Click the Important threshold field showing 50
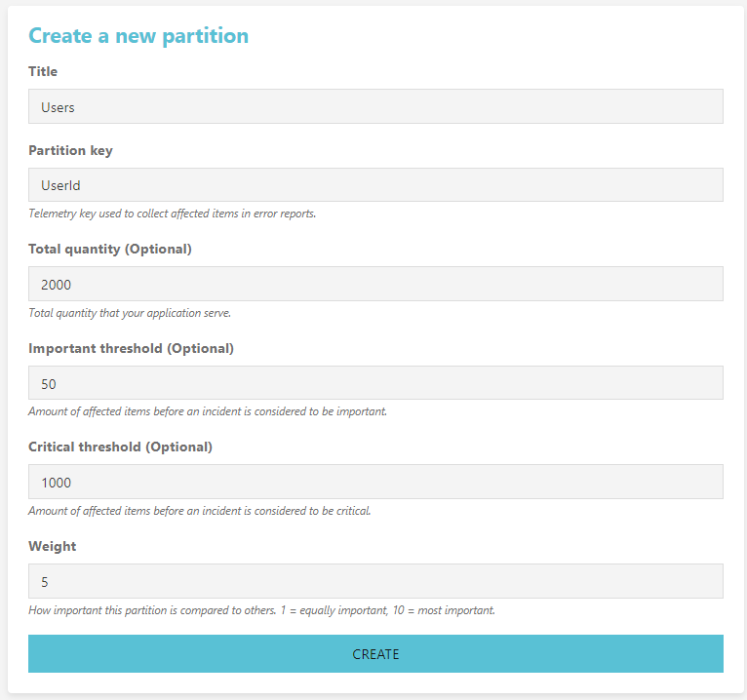747x700 pixels. pos(375,383)
